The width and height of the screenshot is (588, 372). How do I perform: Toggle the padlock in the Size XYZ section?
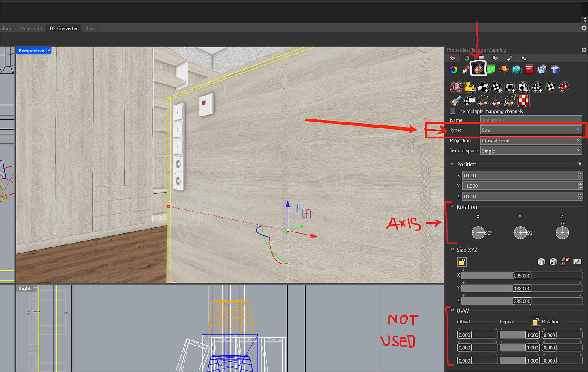pyautogui.click(x=461, y=262)
